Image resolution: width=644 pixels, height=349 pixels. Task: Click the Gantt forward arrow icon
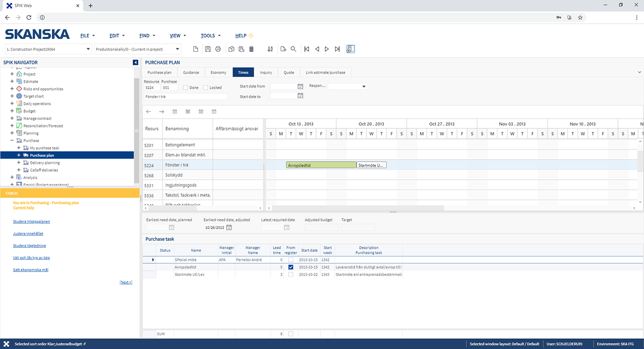click(162, 111)
